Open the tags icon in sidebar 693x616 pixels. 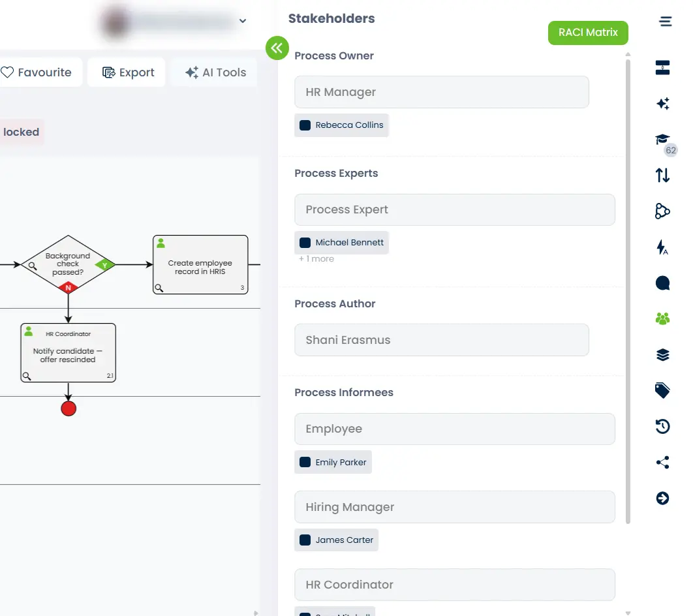(662, 390)
